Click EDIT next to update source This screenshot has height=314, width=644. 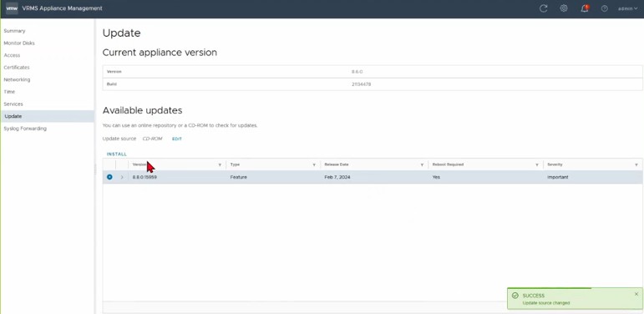[x=177, y=139]
